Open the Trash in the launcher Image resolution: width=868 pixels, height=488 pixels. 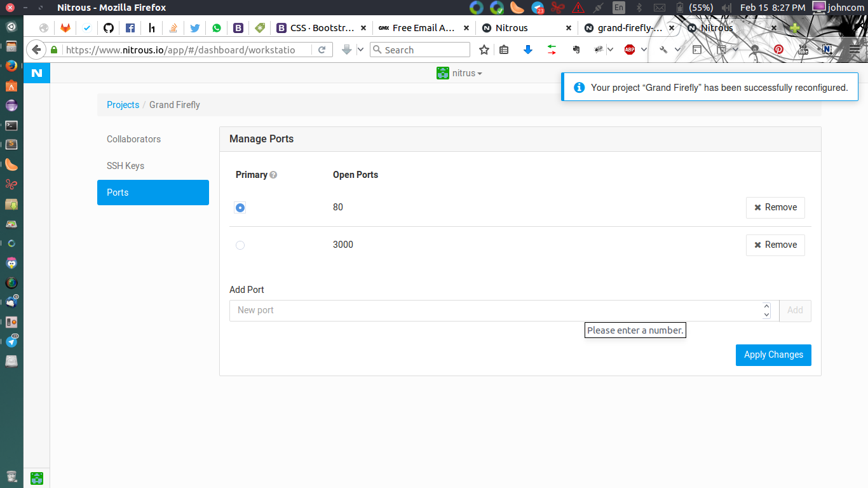coord(11,477)
